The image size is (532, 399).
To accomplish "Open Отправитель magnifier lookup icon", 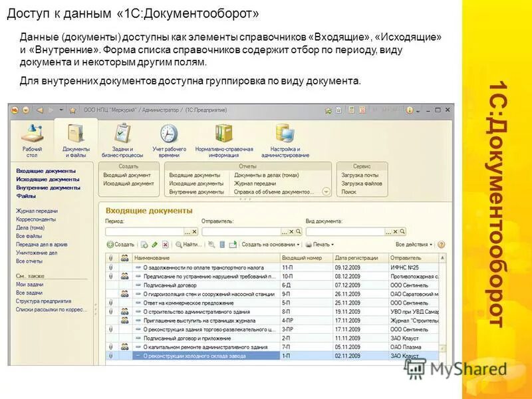I will coord(298,231).
